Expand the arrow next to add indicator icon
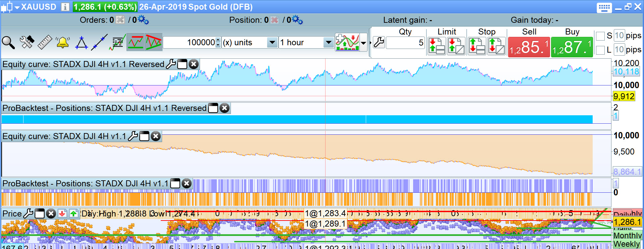Viewport: 644px width, 249px height. 363,43
